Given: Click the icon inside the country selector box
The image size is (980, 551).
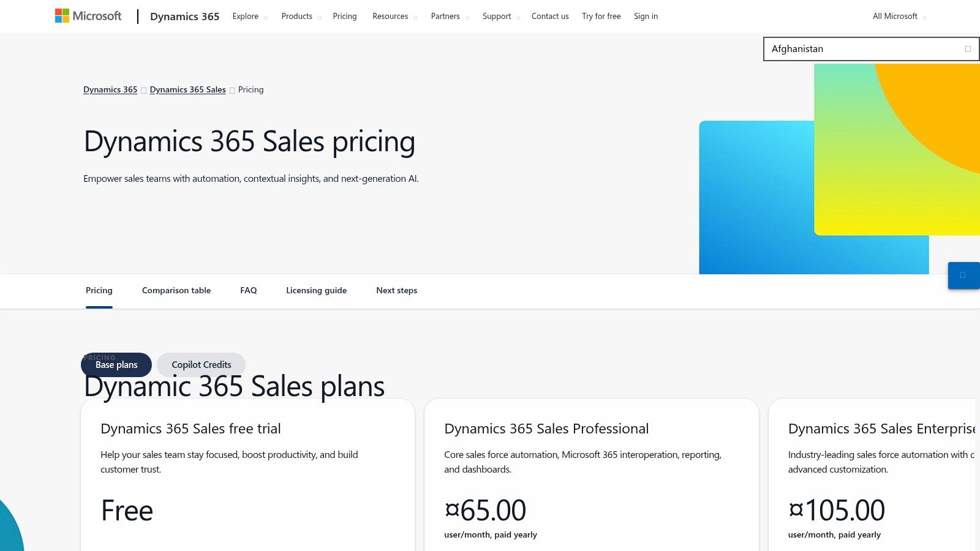Looking at the screenshot, I should point(968,48).
